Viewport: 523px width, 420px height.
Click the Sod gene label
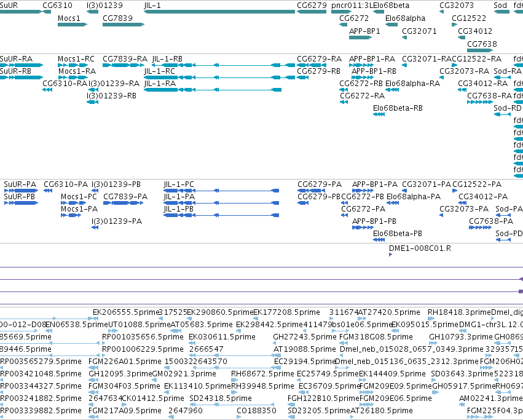coord(500,6)
